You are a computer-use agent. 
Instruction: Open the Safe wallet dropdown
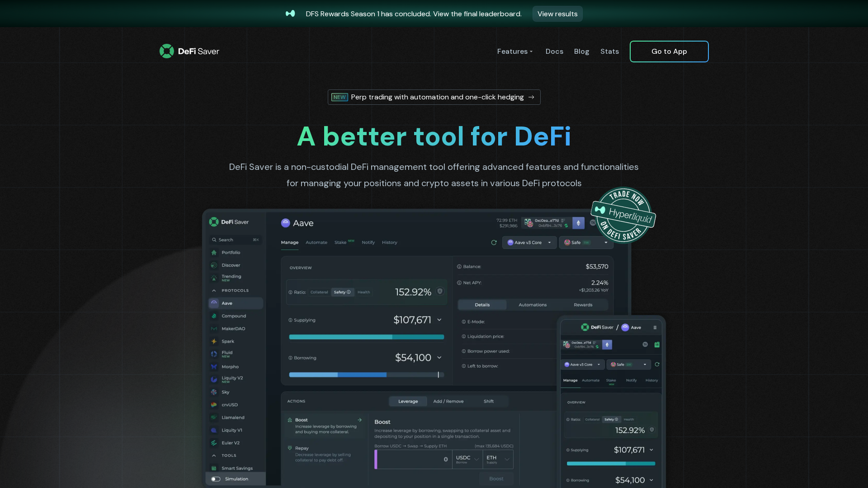[x=586, y=243]
